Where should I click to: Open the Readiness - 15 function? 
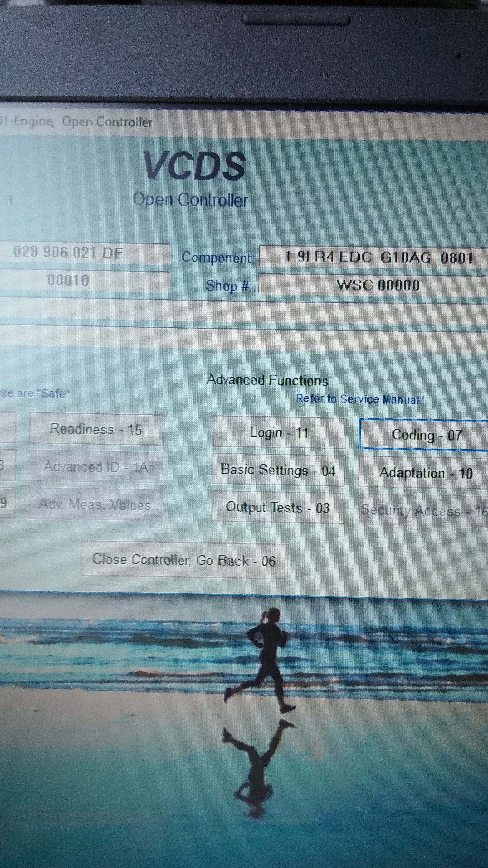click(96, 430)
